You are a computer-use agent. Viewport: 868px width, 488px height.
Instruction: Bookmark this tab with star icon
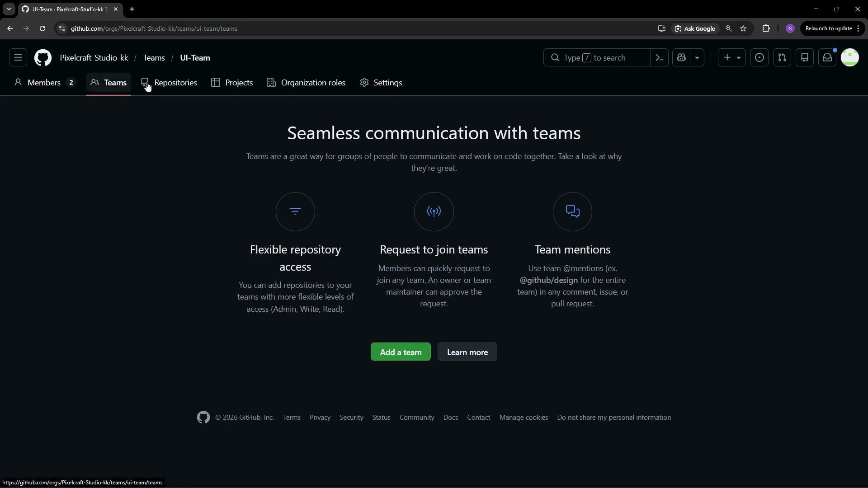click(x=743, y=28)
